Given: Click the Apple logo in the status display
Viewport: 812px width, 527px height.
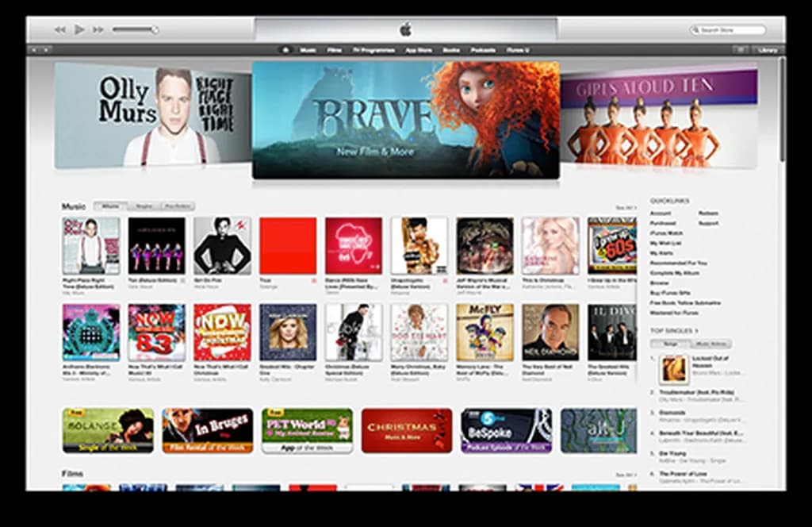Looking at the screenshot, I should [x=405, y=29].
